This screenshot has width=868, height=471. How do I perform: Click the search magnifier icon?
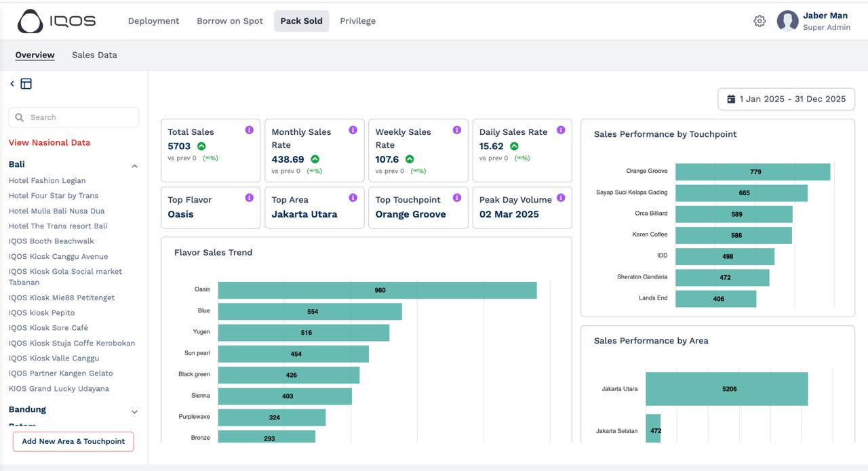click(20, 117)
